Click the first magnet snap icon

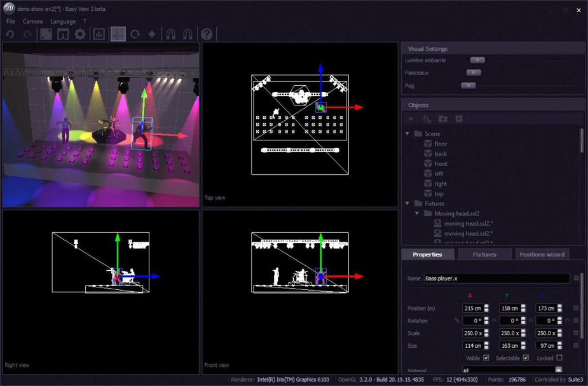click(x=170, y=34)
